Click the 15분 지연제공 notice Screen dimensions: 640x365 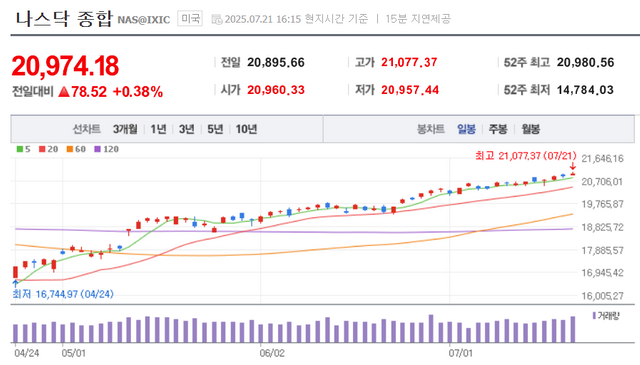click(x=418, y=19)
